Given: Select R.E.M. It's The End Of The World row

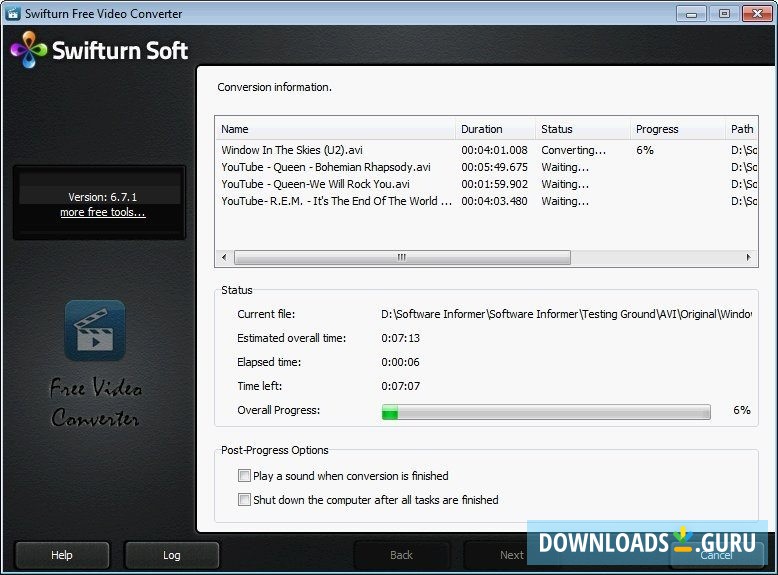Looking at the screenshot, I should 486,201.
